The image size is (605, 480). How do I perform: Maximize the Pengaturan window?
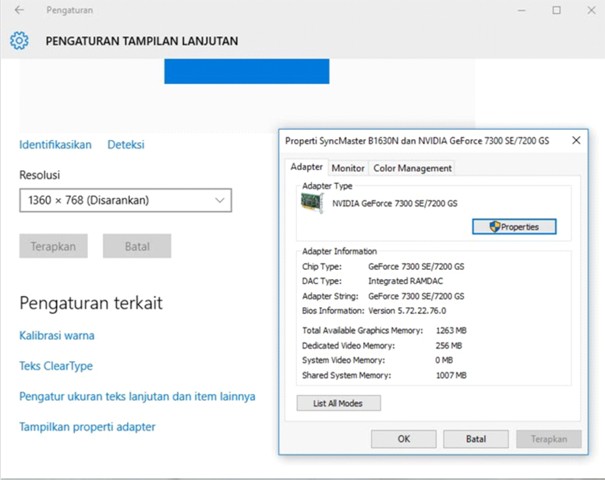pos(556,10)
